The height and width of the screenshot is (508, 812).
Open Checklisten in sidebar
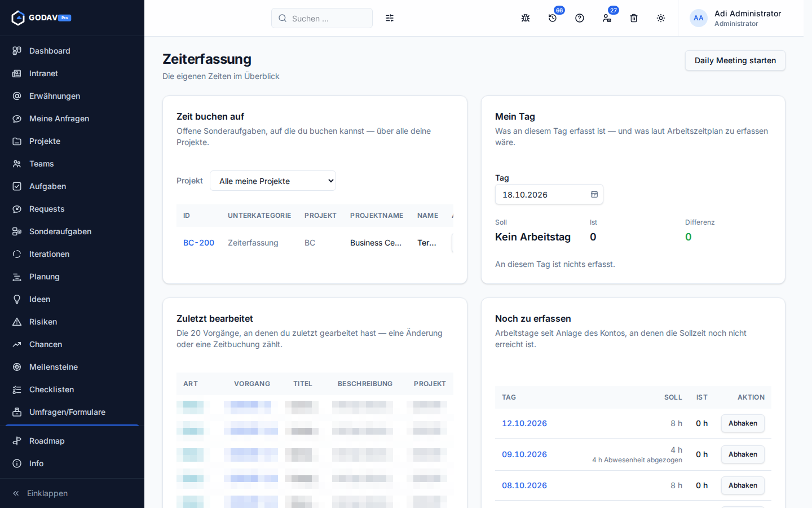(72, 389)
